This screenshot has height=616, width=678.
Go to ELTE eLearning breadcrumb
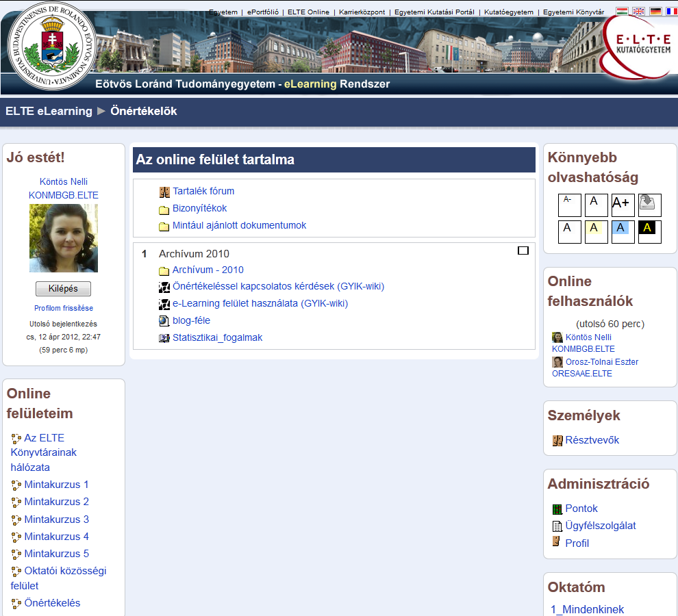pyautogui.click(x=49, y=111)
